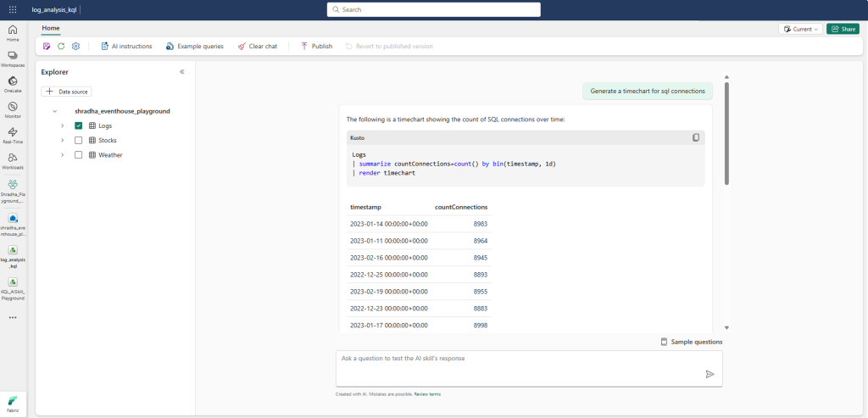The height and width of the screenshot is (418, 868).
Task: Click chat scrollbar down arrow
Action: [x=726, y=328]
